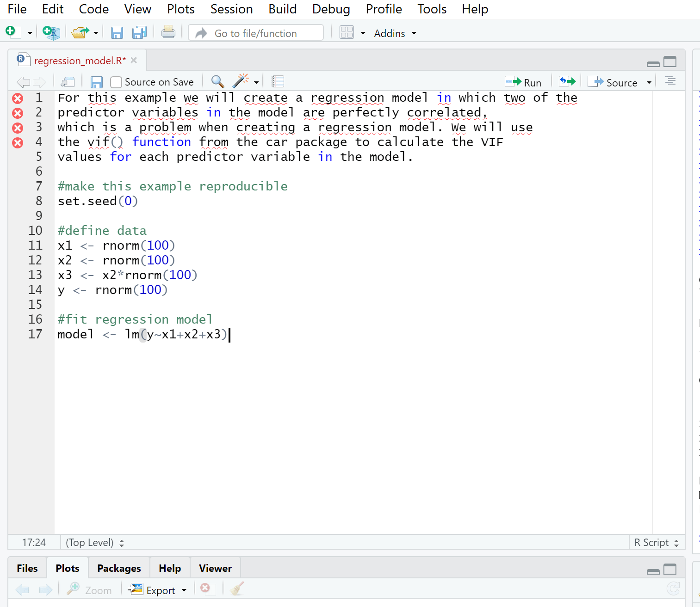This screenshot has height=607, width=700.
Task: Clear all plots with the broom icon
Action: [x=236, y=589]
